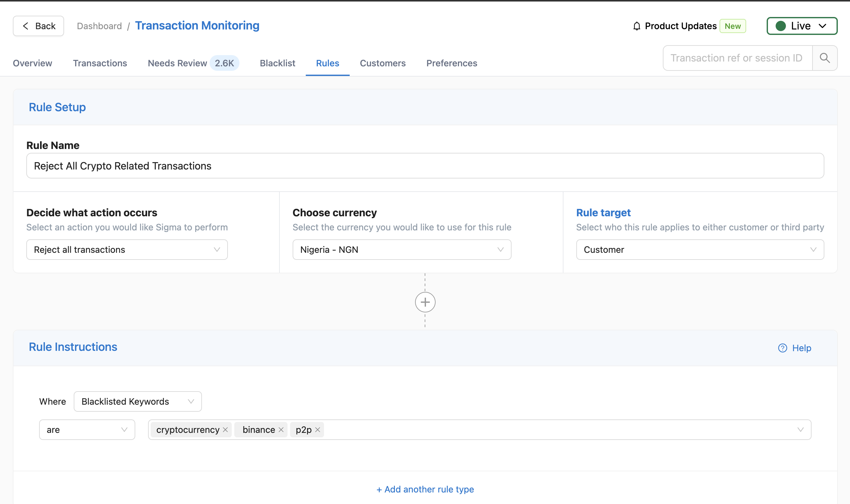This screenshot has width=850, height=504.
Task: Open the Customer rule target dropdown
Action: (x=700, y=250)
